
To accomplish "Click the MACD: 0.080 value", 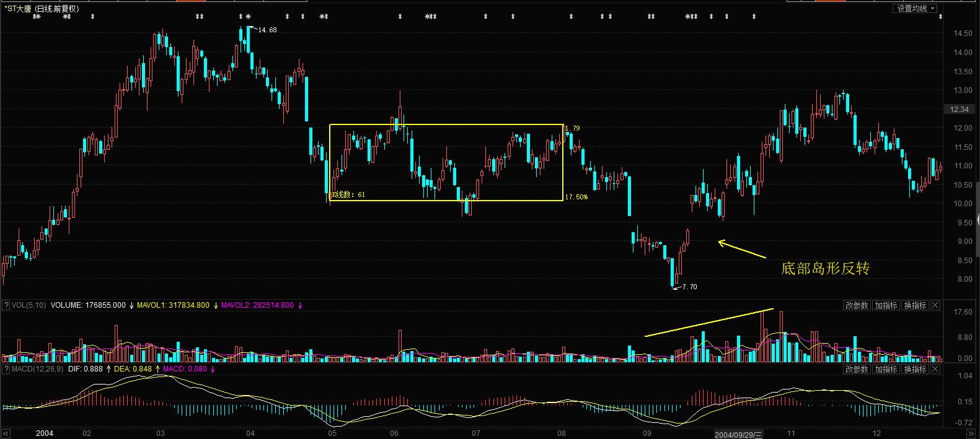I will tap(185, 369).
